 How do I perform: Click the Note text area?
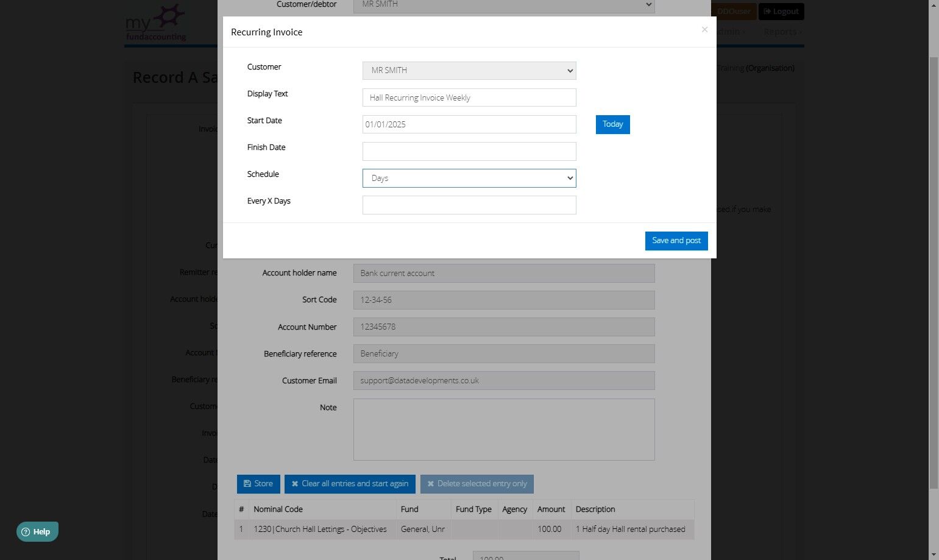click(504, 430)
